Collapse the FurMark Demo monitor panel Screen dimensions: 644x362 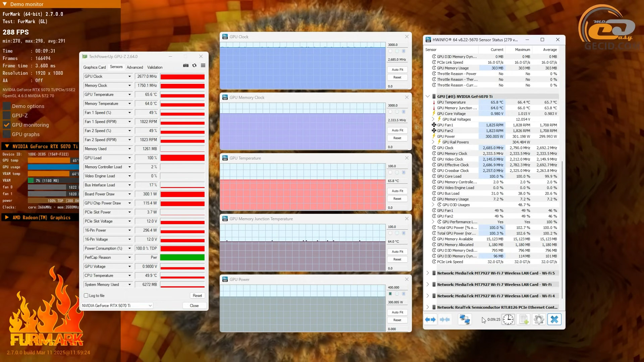5,4
